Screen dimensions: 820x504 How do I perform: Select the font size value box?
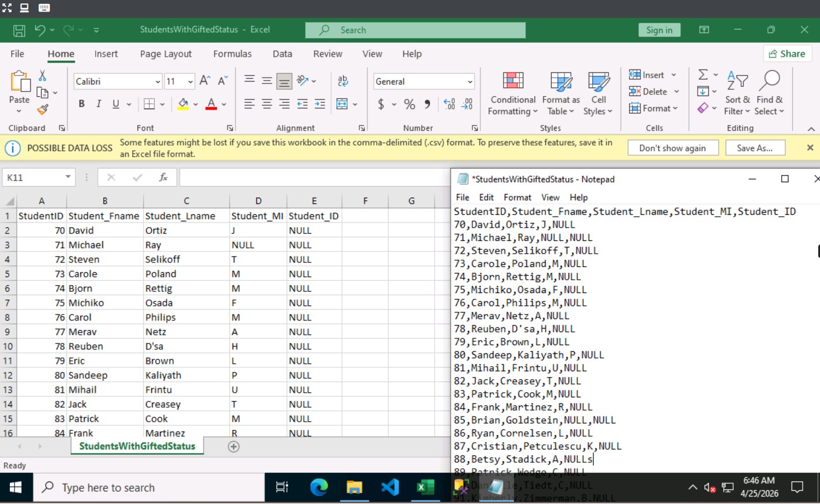(x=174, y=81)
